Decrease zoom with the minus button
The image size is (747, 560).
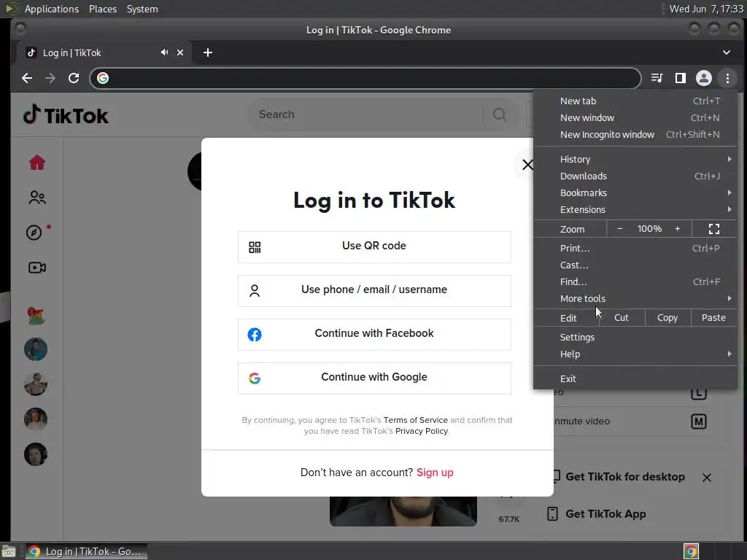(x=619, y=229)
